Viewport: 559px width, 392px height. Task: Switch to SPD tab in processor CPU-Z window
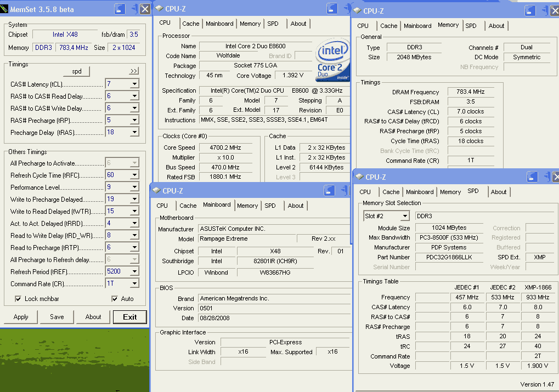click(273, 24)
